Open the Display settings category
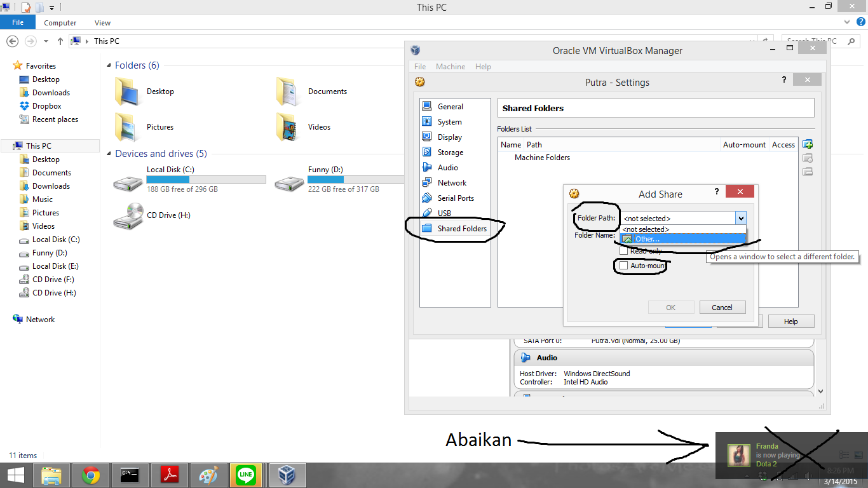 (449, 137)
